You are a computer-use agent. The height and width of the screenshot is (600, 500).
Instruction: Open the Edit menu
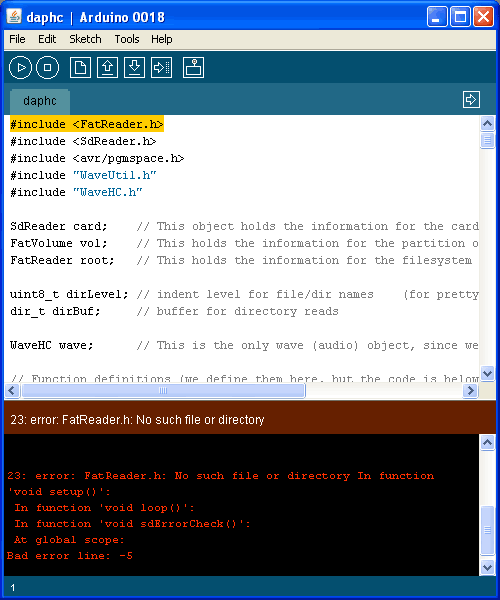47,39
